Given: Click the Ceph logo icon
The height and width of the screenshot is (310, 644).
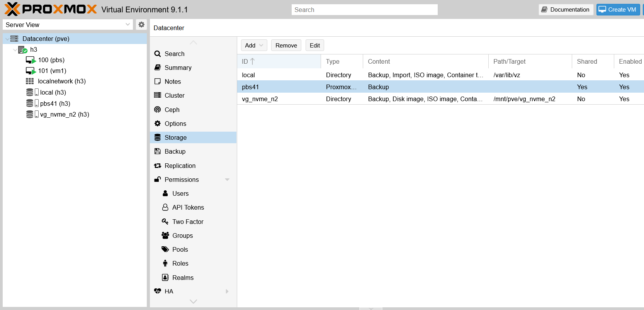Looking at the screenshot, I should point(158,110).
